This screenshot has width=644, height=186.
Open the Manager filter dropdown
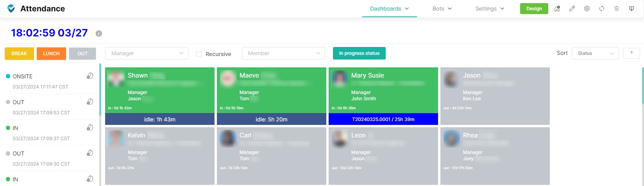coord(147,53)
